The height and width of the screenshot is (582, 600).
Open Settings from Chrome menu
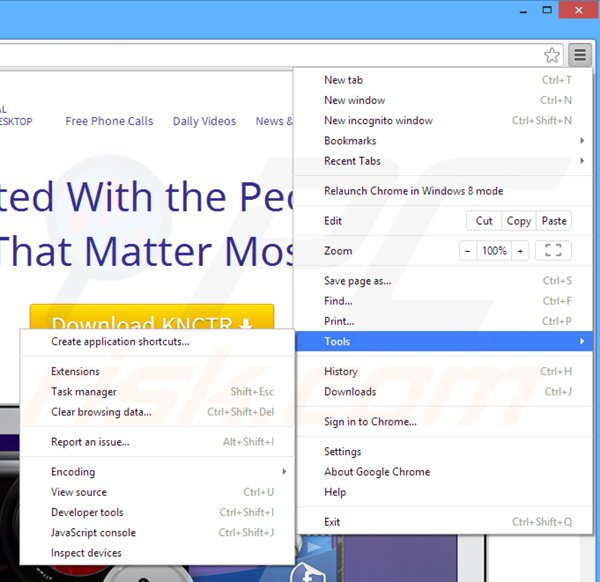(x=343, y=452)
